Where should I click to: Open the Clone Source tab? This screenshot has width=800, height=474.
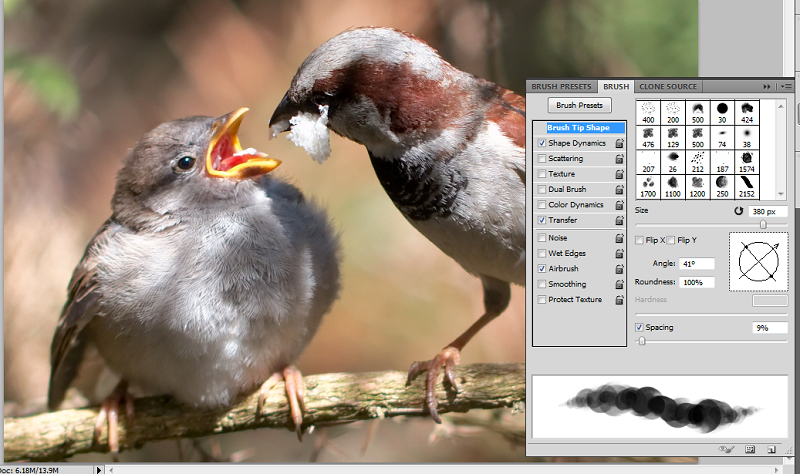(x=668, y=87)
